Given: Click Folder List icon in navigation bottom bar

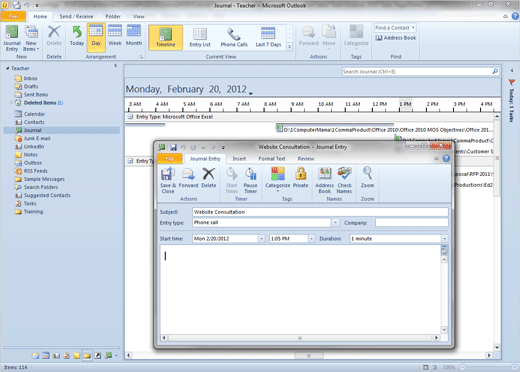Looking at the screenshot, I should pos(87,356).
